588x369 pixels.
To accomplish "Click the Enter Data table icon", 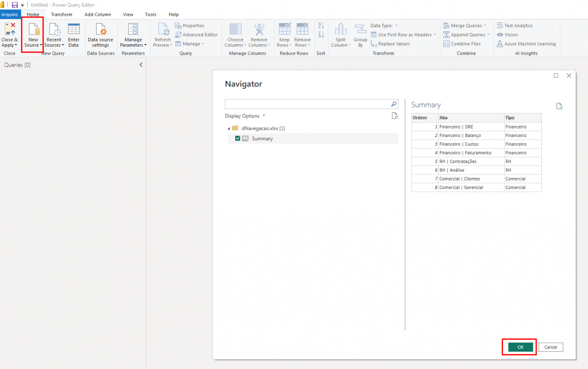I will (x=73, y=29).
